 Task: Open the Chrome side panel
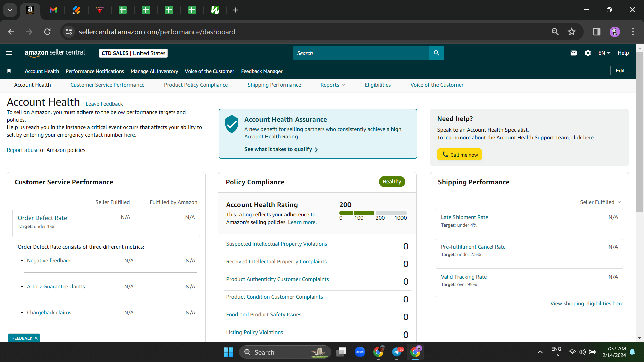pos(597,32)
